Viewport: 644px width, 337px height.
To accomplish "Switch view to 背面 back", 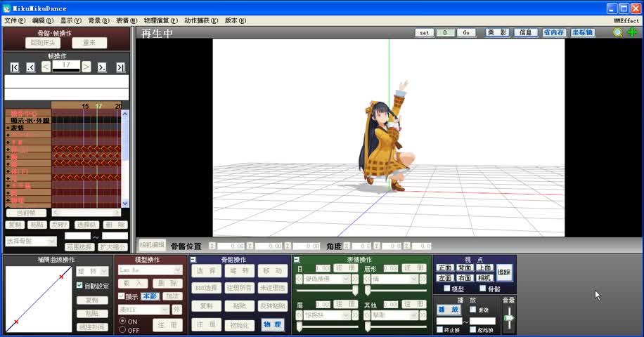I will pos(465,267).
